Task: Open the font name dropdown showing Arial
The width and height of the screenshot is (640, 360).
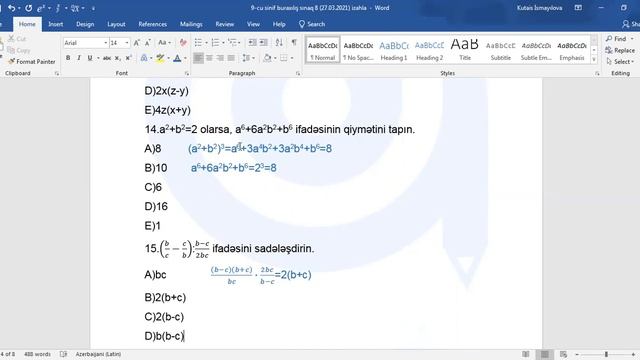Action: (x=105, y=43)
